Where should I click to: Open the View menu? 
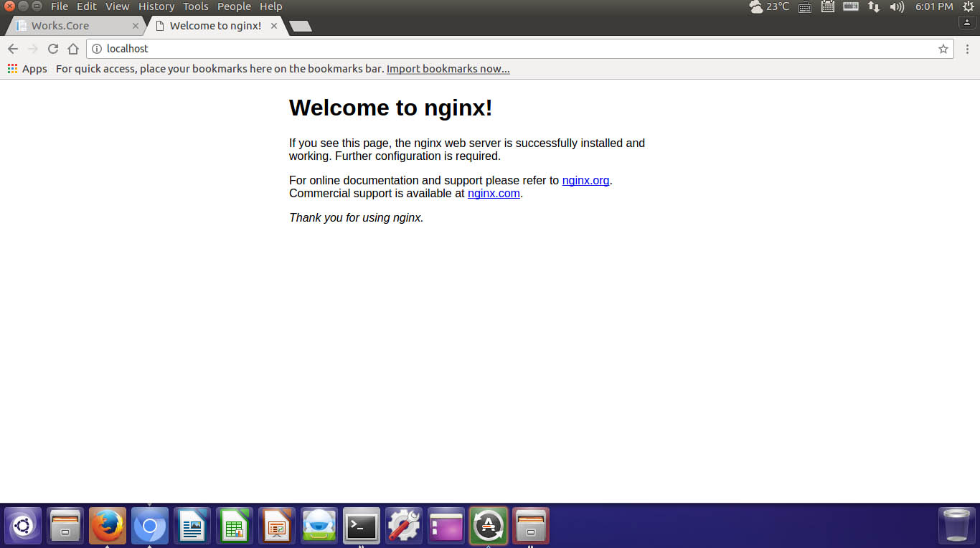pos(118,6)
